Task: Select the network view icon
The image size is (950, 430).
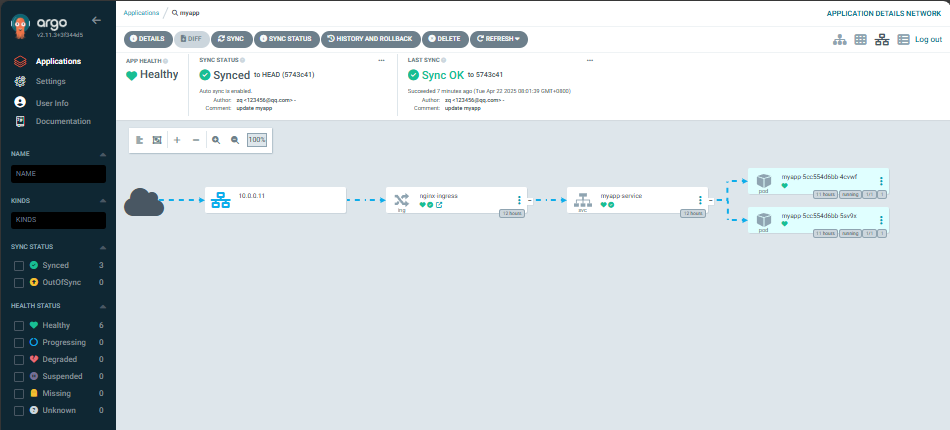Action: pyautogui.click(x=882, y=39)
